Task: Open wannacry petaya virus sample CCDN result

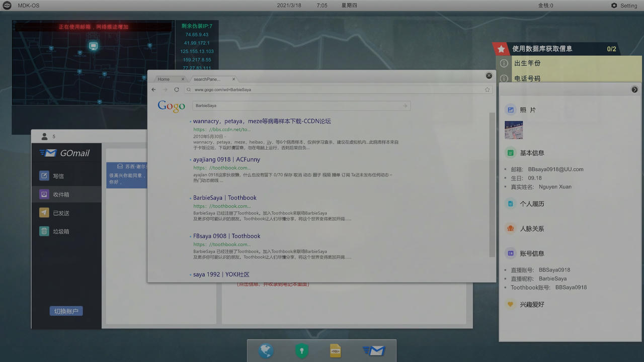Action: coord(262,121)
